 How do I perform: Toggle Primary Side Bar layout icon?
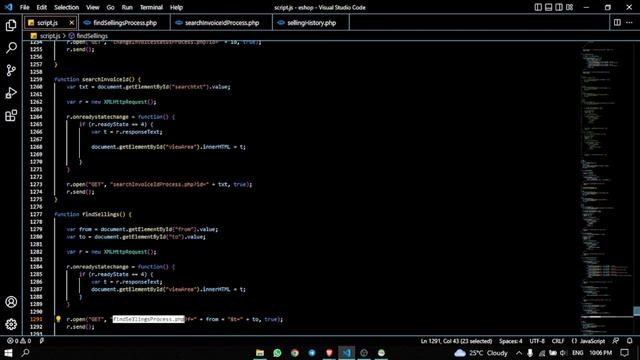point(538,7)
